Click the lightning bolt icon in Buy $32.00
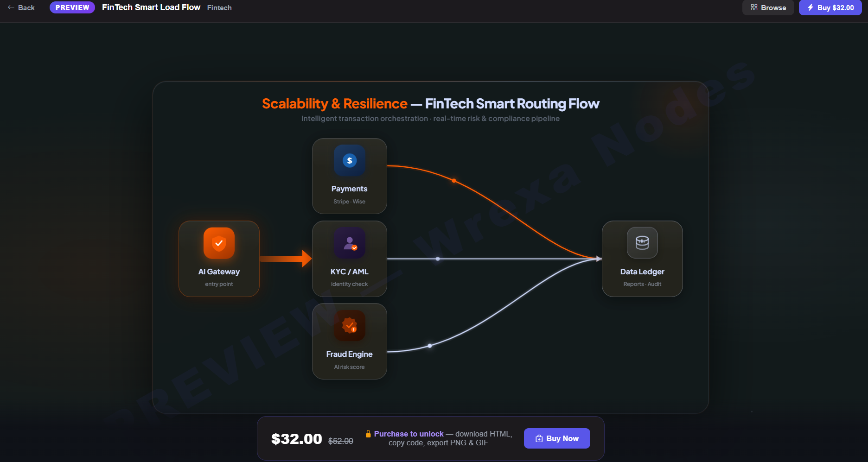This screenshot has width=868, height=462. pos(810,7)
